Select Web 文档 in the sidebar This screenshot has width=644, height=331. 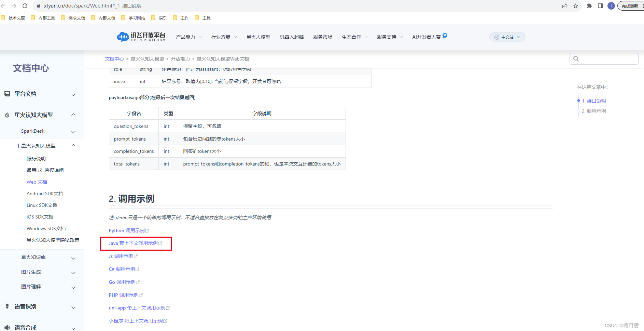pos(37,182)
